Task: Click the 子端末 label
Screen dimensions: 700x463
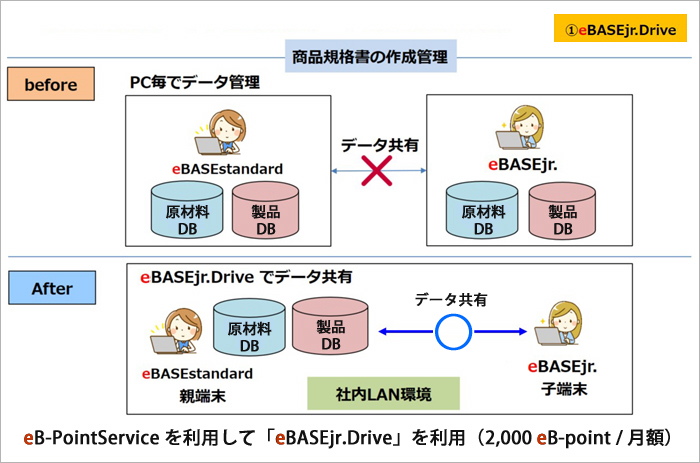Action: tap(564, 389)
